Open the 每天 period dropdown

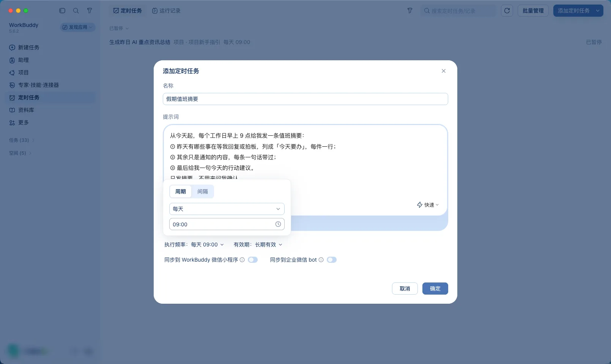pyautogui.click(x=227, y=209)
